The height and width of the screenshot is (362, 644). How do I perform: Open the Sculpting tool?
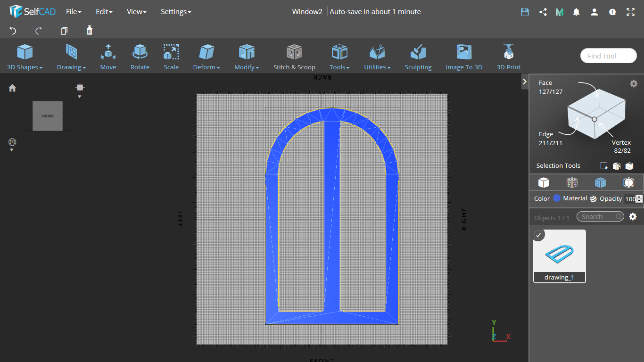pyautogui.click(x=418, y=57)
